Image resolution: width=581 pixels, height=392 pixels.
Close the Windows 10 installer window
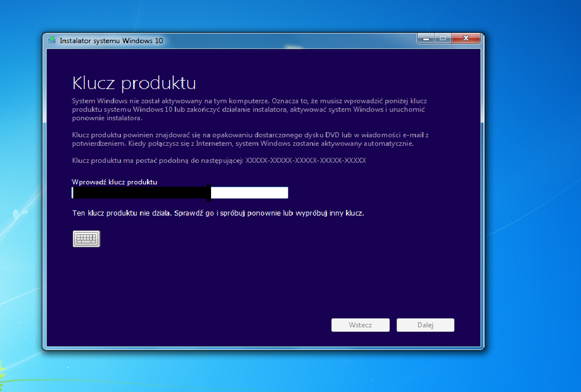tap(466, 38)
